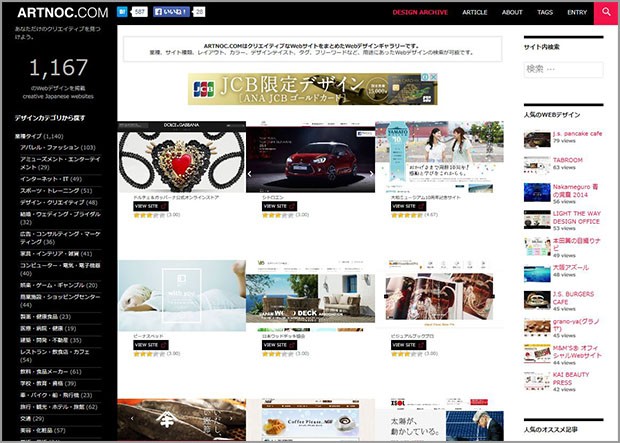Open the 大和ミュージアム anniversary thumbnail
The image size is (620, 443).
439,157
